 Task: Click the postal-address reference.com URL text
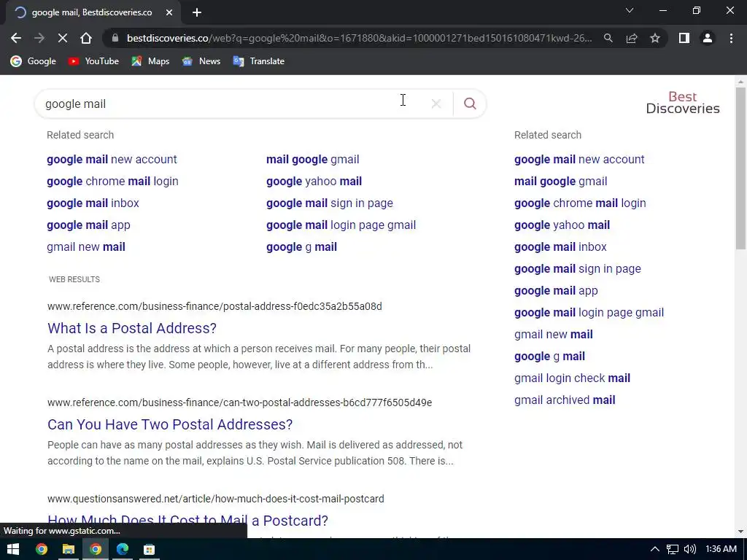(214, 306)
